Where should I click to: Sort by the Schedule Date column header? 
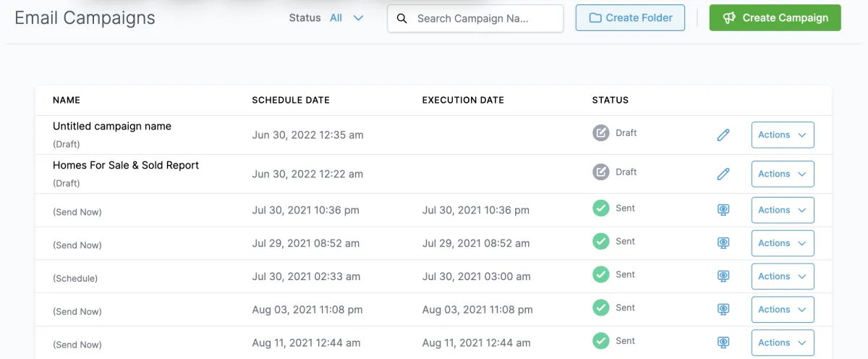tap(291, 100)
